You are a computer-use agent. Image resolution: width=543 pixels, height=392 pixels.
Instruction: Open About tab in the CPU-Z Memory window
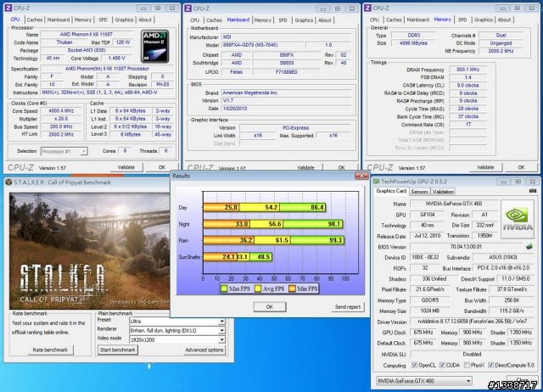click(504, 20)
